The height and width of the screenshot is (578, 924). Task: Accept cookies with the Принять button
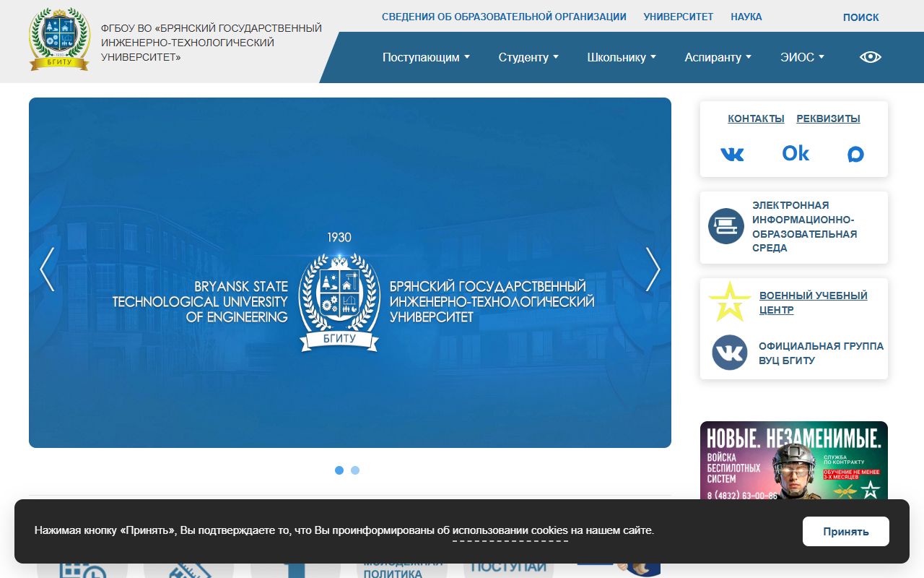846,532
